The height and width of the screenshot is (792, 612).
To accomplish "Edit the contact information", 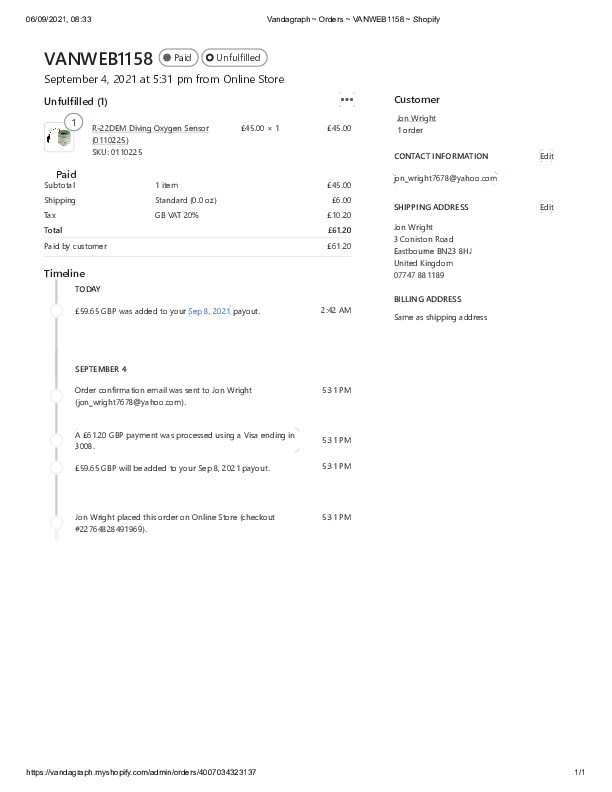I will tap(546, 156).
